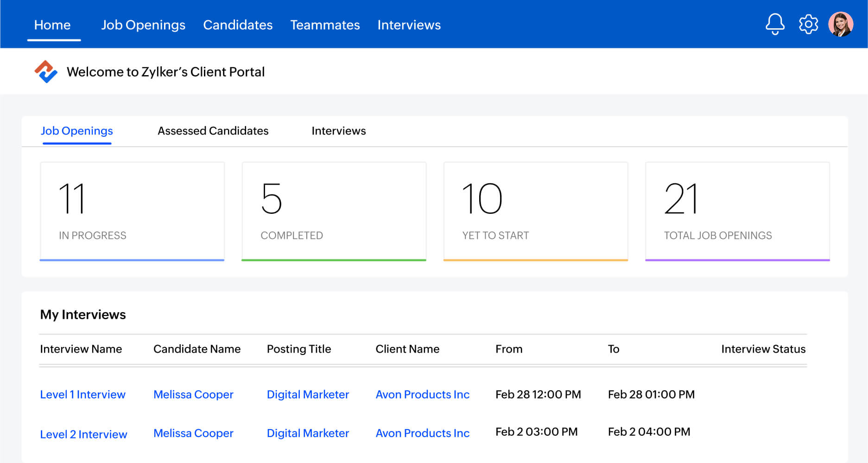Open the user profile avatar

[841, 24]
